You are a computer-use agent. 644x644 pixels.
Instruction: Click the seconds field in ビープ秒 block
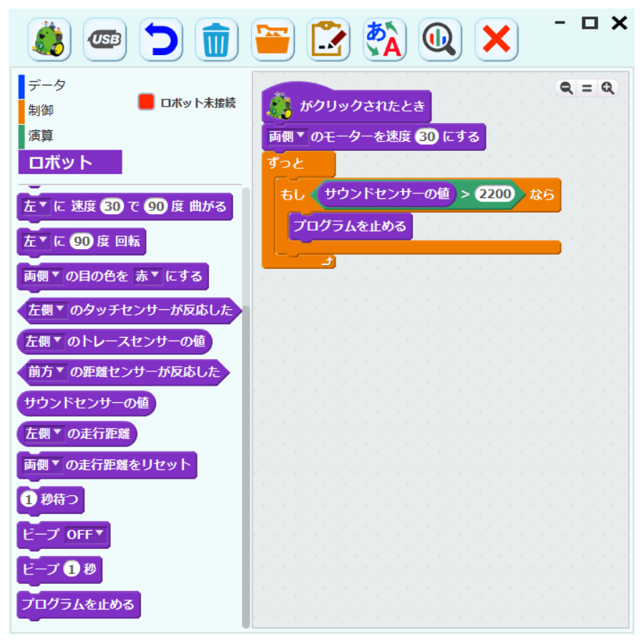72,570
